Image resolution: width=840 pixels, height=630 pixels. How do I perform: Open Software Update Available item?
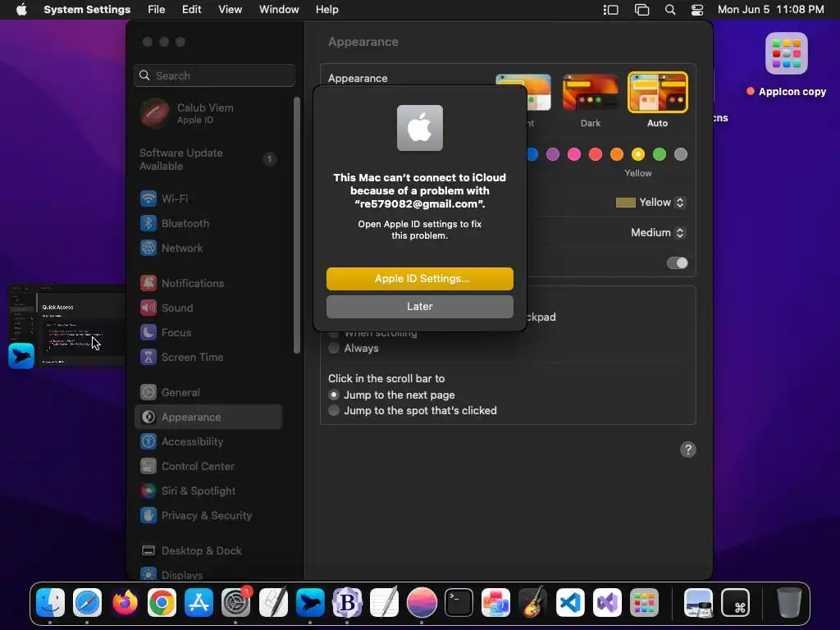[x=208, y=160]
